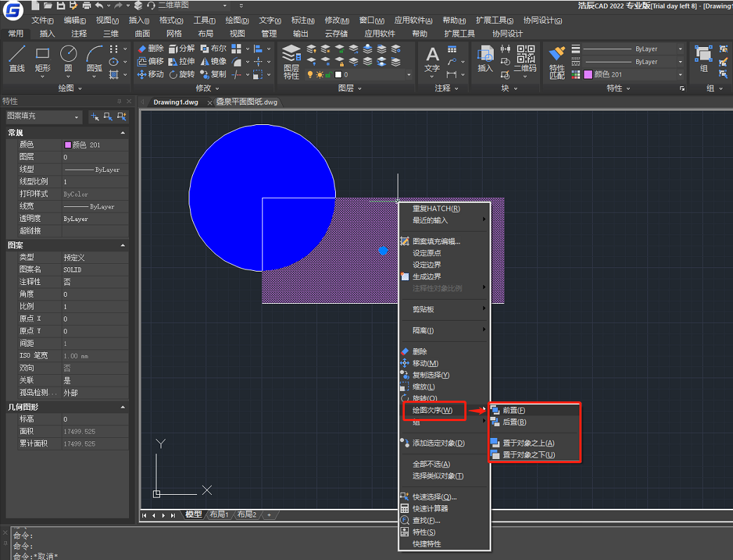
Task: Click the 镜像 mirror button
Action: click(213, 61)
